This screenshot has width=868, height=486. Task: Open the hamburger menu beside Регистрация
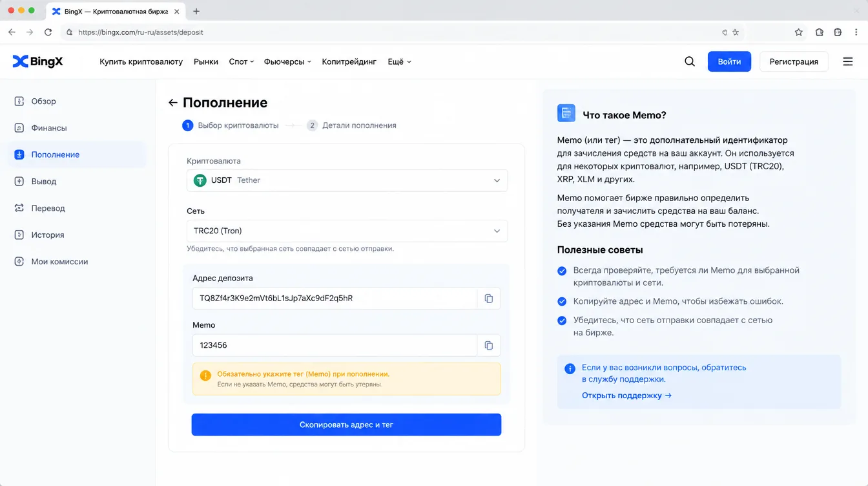848,61
